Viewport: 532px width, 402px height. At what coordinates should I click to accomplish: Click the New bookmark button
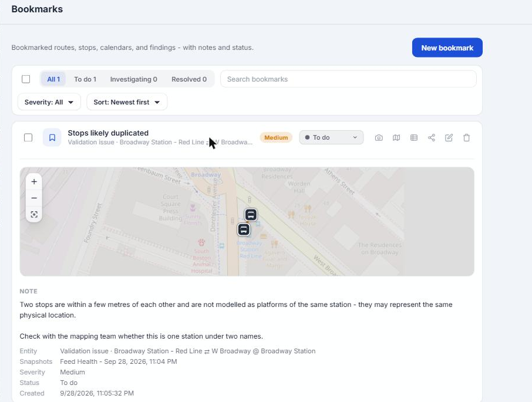click(447, 48)
